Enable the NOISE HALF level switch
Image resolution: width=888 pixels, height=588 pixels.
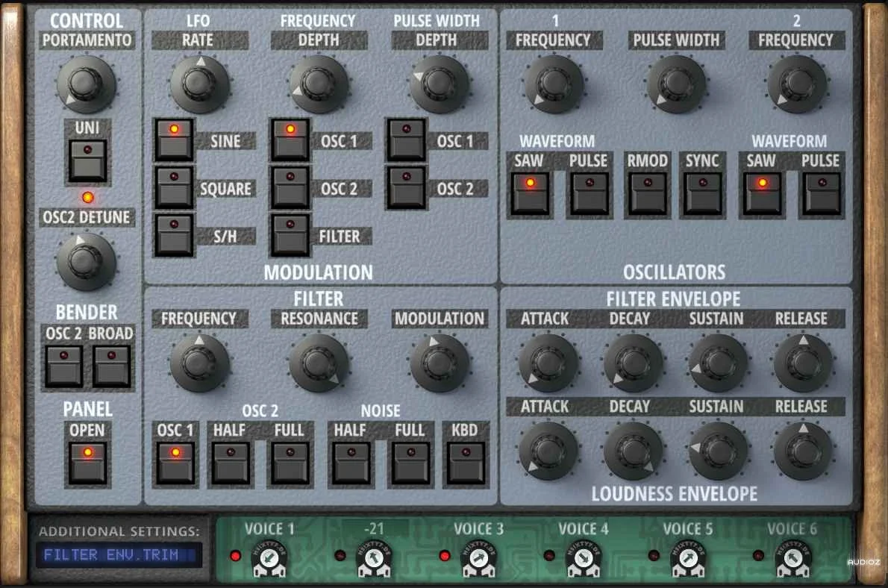[x=351, y=463]
